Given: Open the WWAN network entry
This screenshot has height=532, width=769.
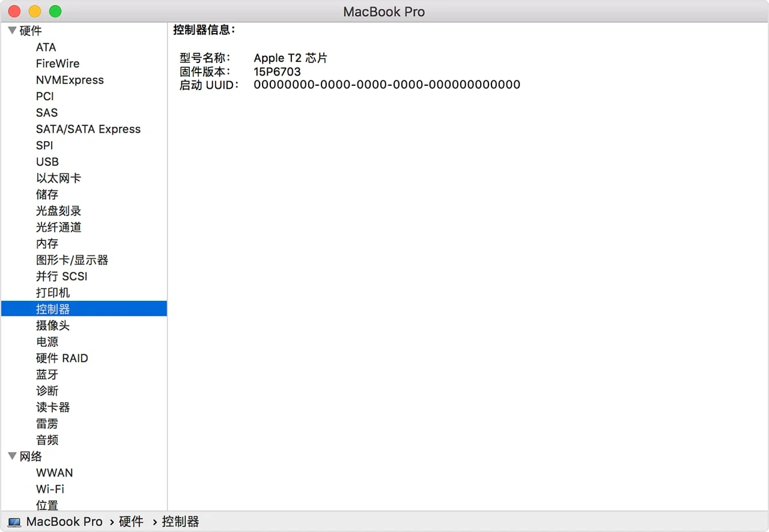Looking at the screenshot, I should [x=55, y=473].
